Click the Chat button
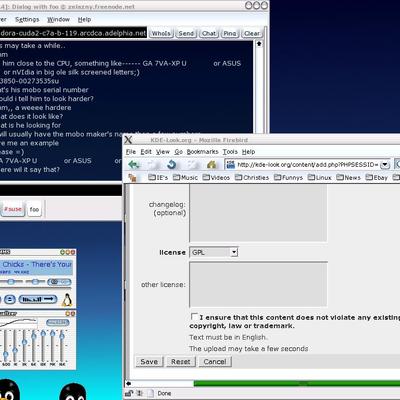 [209, 33]
